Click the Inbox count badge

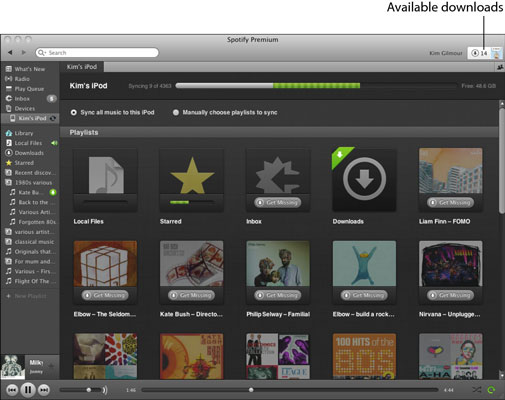point(51,99)
